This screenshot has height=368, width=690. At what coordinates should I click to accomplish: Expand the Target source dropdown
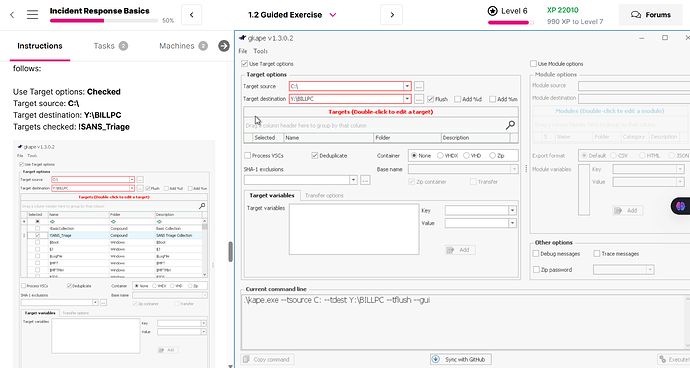tap(407, 86)
